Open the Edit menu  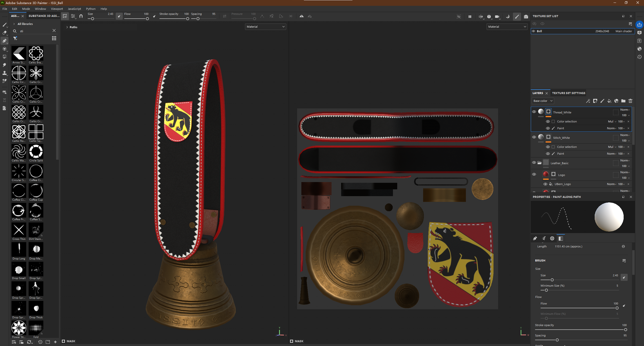pyautogui.click(x=15, y=9)
